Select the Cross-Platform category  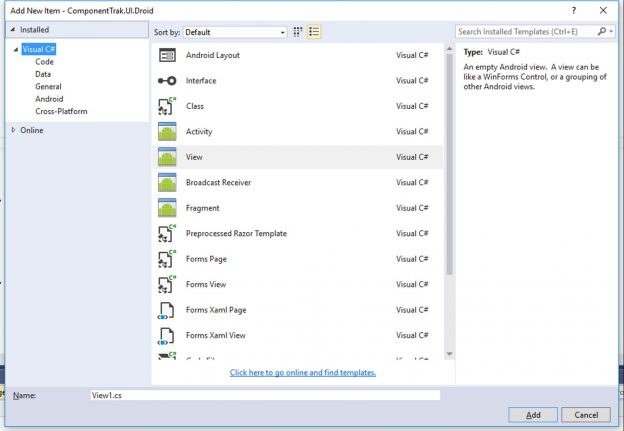[61, 111]
